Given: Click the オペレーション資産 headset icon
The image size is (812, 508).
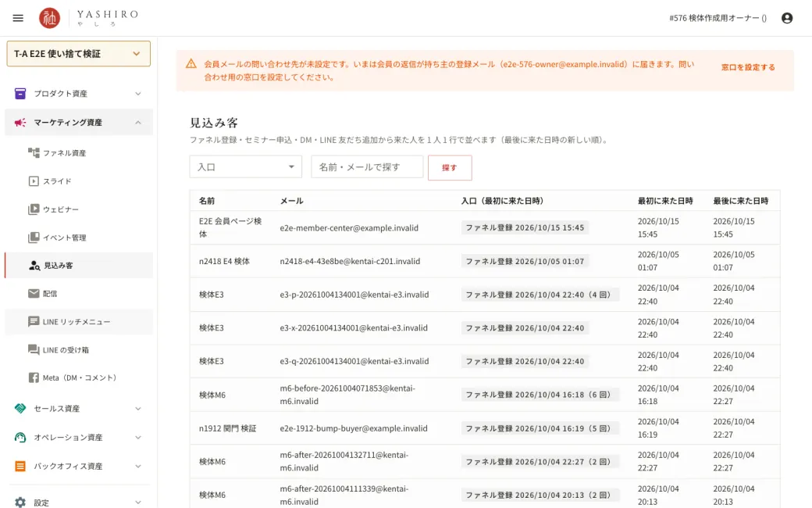Looking at the screenshot, I should pos(20,437).
